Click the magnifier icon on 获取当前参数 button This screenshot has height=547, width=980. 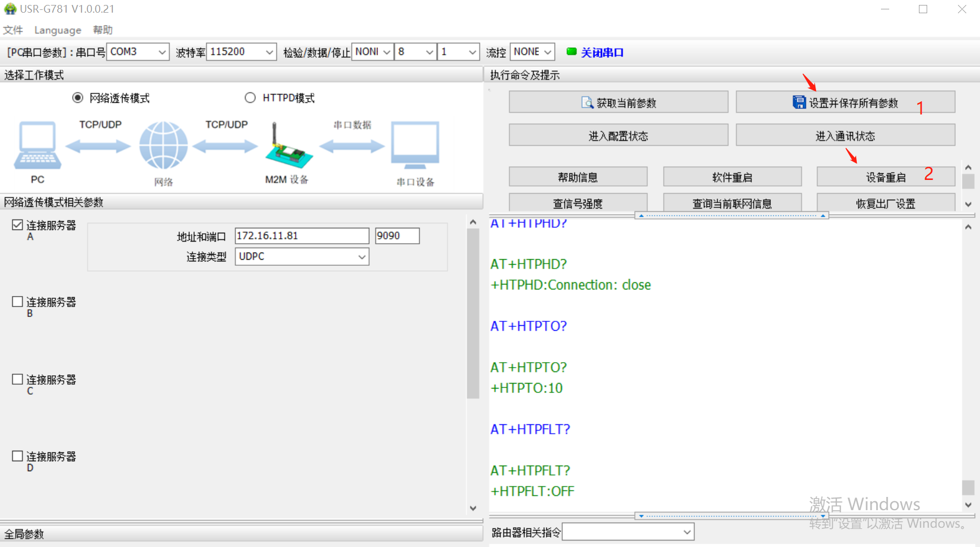pos(587,103)
